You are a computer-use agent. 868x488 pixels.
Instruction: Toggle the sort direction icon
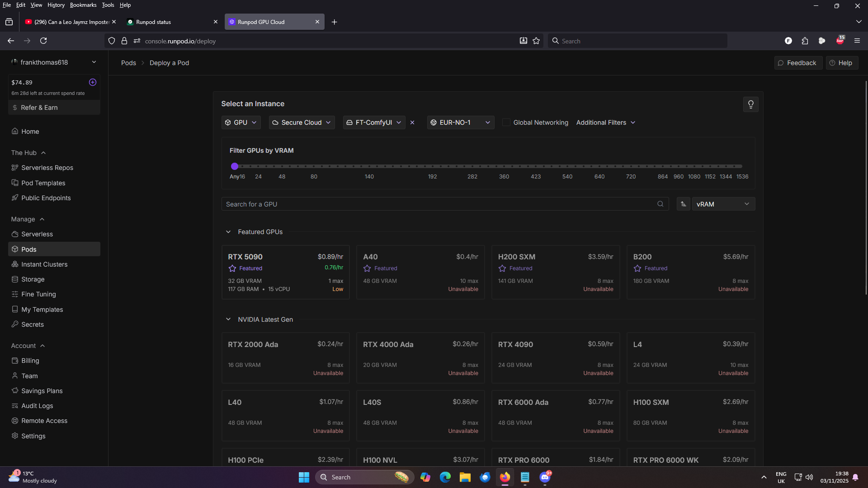click(683, 204)
